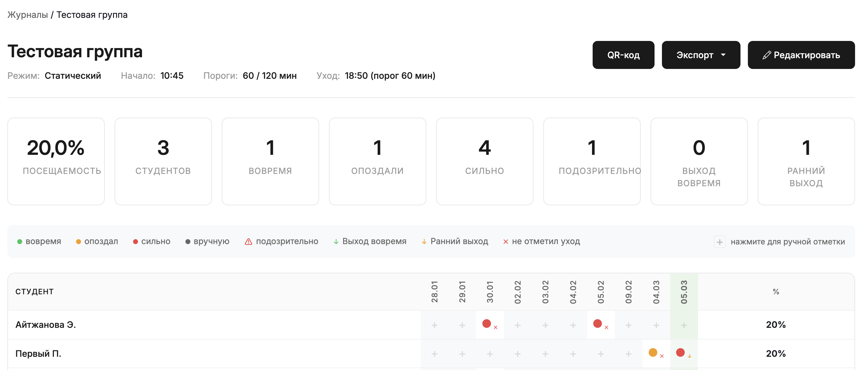Screen dimensions: 868x370
Task: Click red dot for Первый П. on 05.03
Action: pos(680,352)
